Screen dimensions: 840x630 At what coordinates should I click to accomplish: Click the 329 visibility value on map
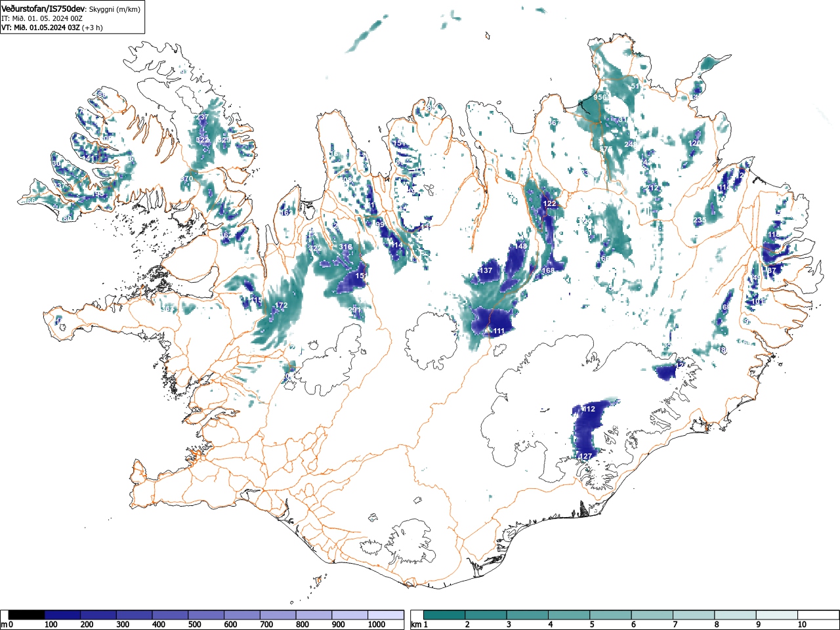[x=224, y=140]
